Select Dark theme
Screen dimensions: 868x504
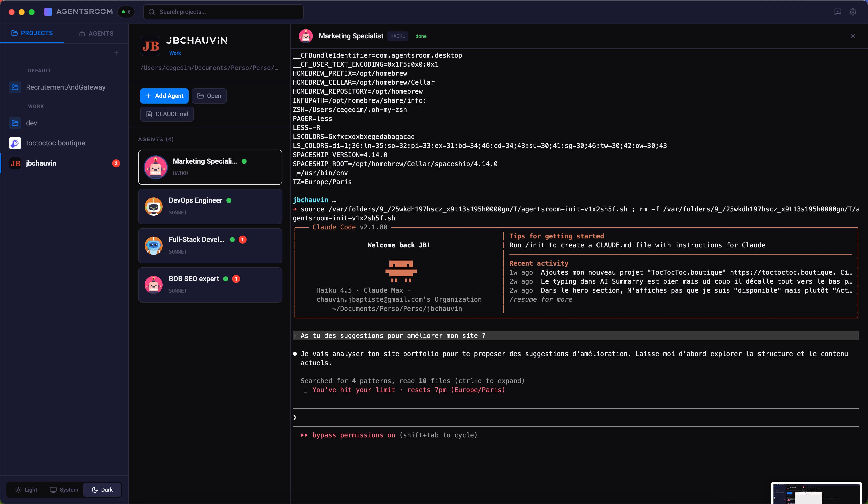102,489
